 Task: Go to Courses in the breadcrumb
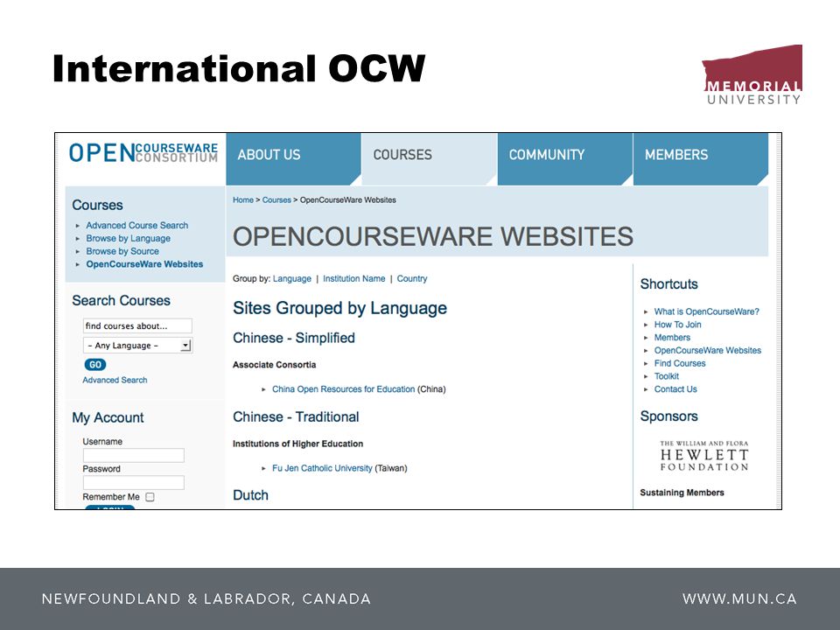(x=276, y=199)
